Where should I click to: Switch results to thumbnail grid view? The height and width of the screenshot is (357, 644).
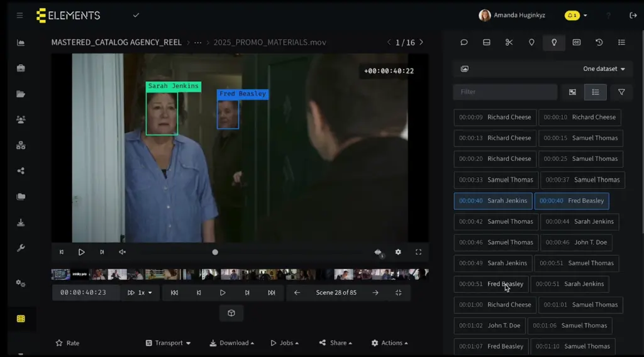572,92
